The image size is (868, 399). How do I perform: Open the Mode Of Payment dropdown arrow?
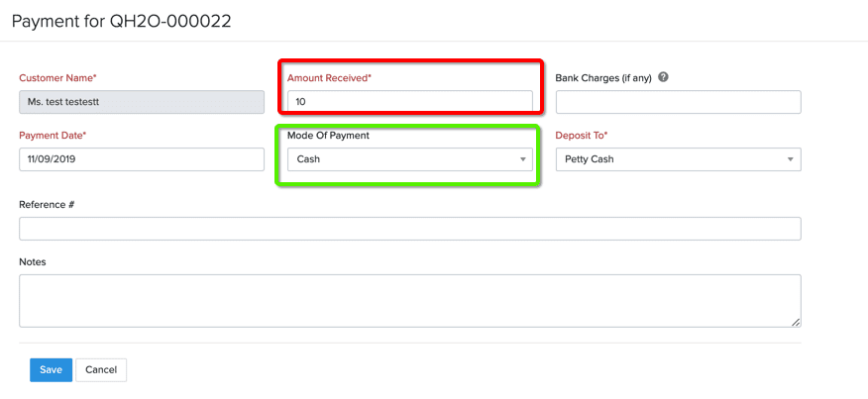[522, 159]
